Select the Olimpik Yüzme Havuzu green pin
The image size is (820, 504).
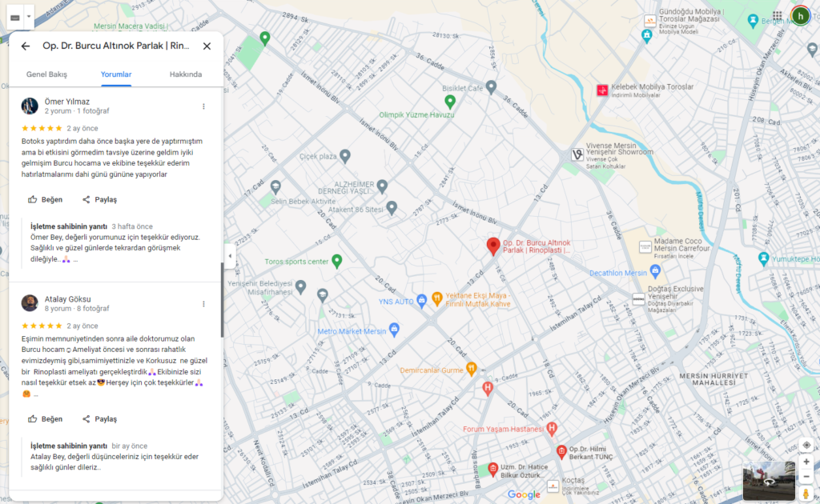tap(450, 102)
